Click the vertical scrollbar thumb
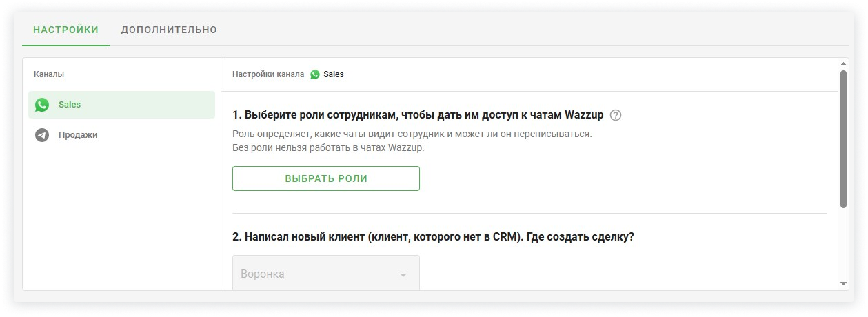The height and width of the screenshot is (317, 868). [843, 138]
